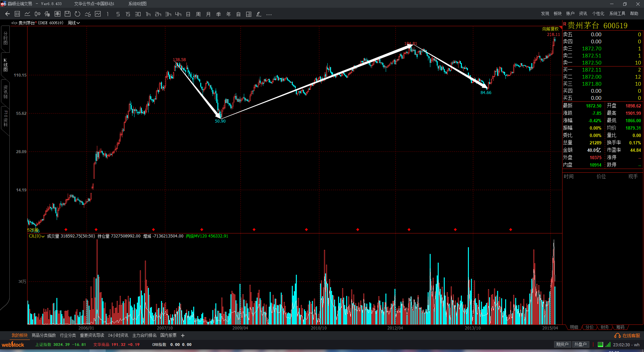644x352 pixels.
Task: Open the 帮助 menu
Action: click(x=634, y=13)
